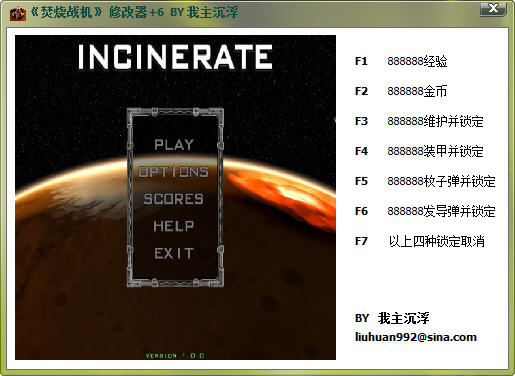Select the 888888经验 experience cheat text
The width and height of the screenshot is (515, 376).
[x=417, y=61]
